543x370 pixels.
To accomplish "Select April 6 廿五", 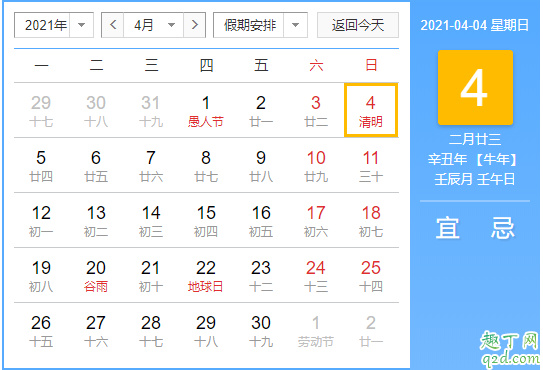I will 96,166.
